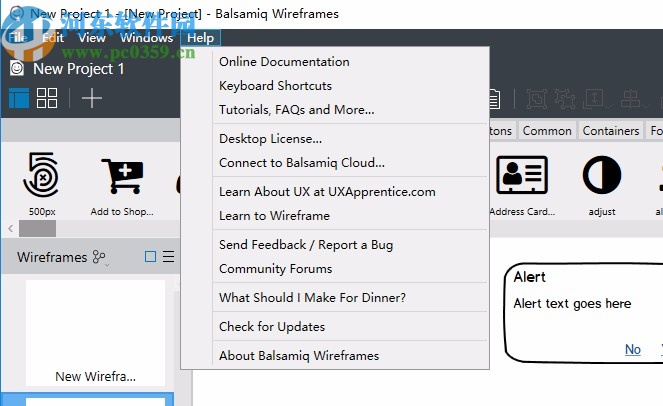Open the Containers controls tab
This screenshot has height=406, width=663.
coord(611,131)
